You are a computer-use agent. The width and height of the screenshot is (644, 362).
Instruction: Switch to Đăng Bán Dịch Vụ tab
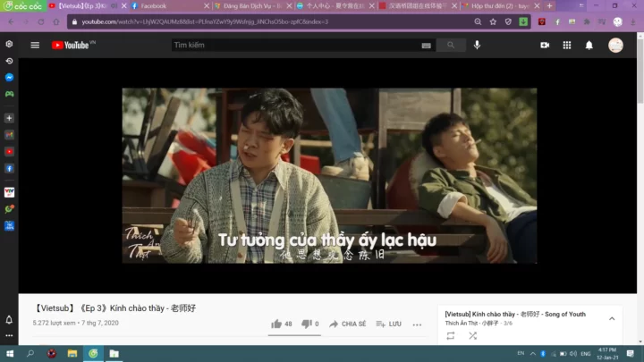(x=253, y=5)
